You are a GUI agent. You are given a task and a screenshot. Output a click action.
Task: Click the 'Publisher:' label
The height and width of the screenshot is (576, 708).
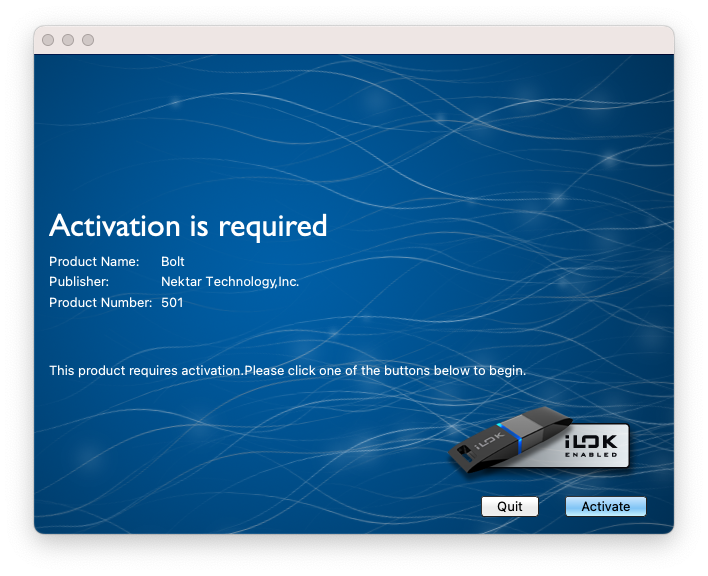(79, 282)
